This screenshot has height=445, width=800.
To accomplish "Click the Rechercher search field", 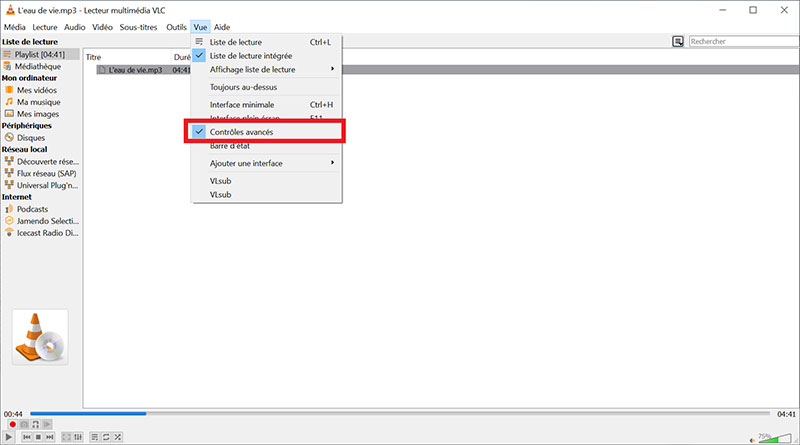I will [738, 42].
